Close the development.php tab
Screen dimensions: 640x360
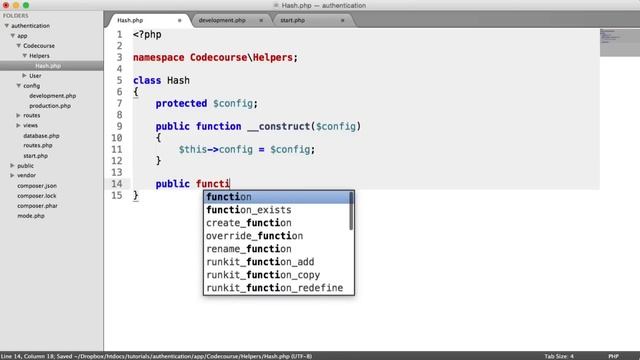pyautogui.click(x=261, y=20)
